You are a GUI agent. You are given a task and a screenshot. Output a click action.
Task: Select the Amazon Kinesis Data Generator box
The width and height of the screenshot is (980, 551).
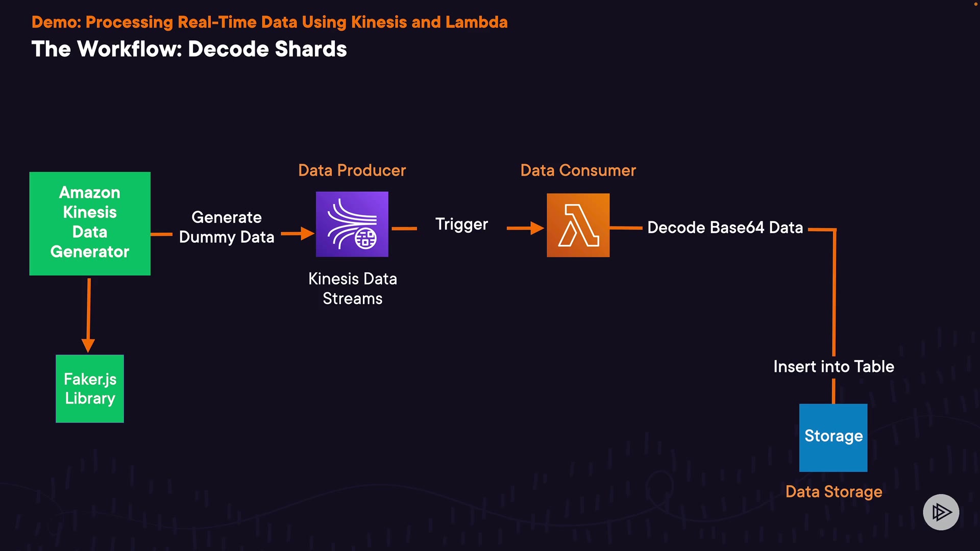[90, 223]
